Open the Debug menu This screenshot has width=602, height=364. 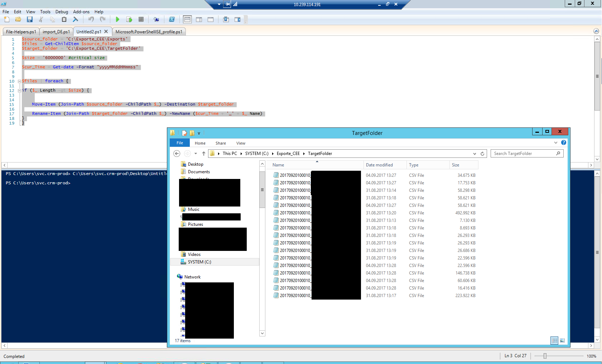[62, 11]
